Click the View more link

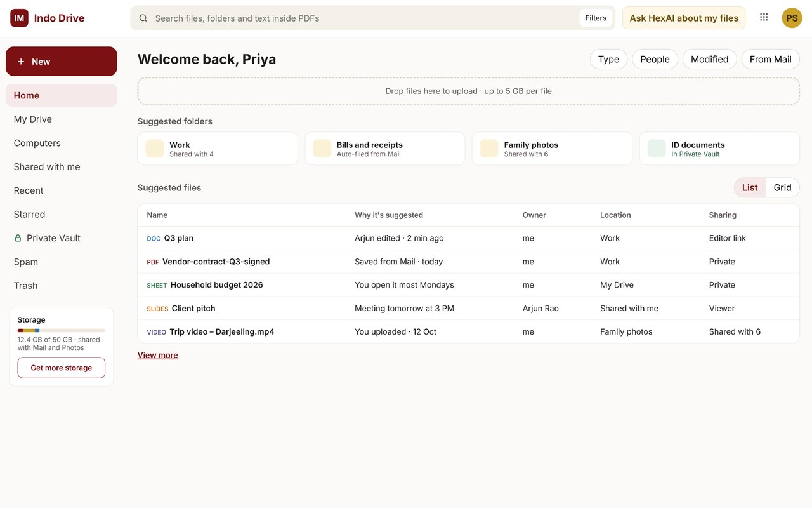tap(158, 355)
